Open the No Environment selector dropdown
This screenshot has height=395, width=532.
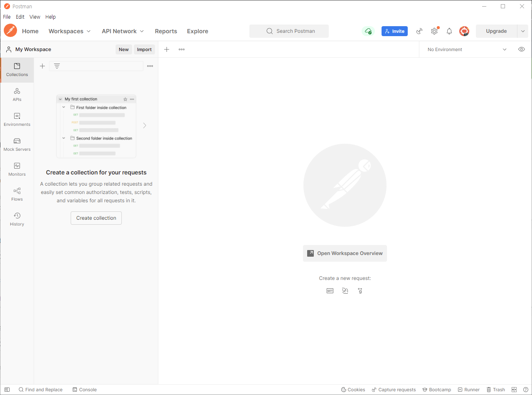point(467,49)
